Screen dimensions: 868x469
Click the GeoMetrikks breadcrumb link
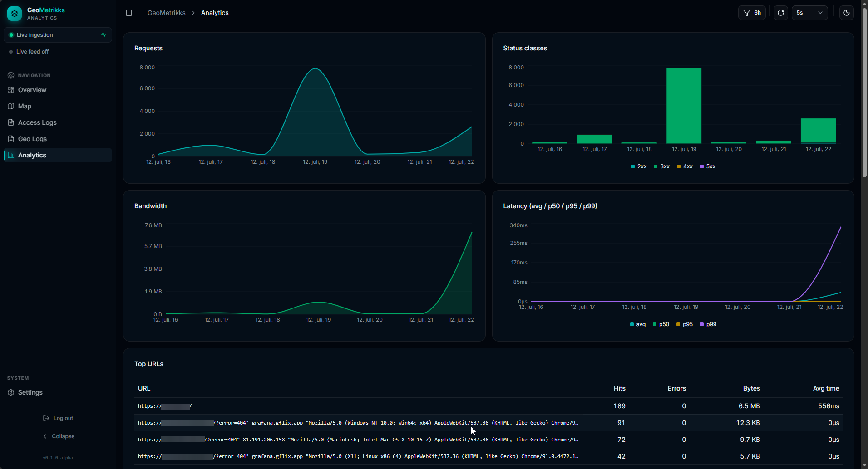coord(167,13)
